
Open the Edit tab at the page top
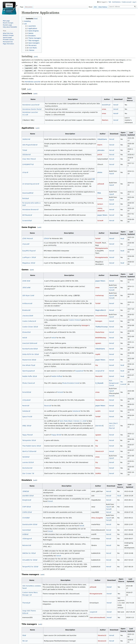(x=95, y=7)
